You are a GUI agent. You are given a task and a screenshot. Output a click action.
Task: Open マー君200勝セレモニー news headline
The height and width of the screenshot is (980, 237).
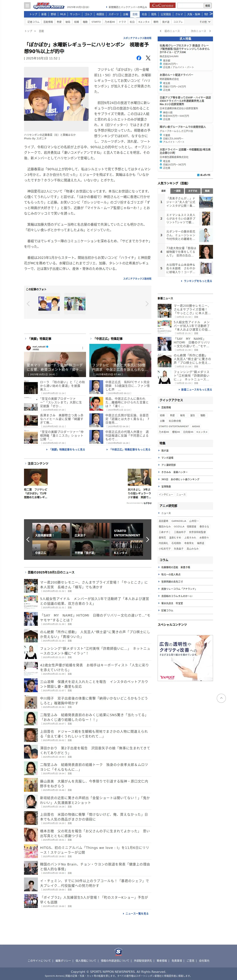coord(94,584)
